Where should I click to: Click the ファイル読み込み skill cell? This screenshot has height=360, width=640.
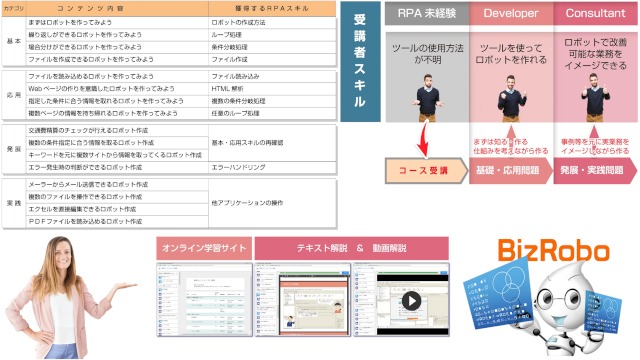(x=272, y=76)
